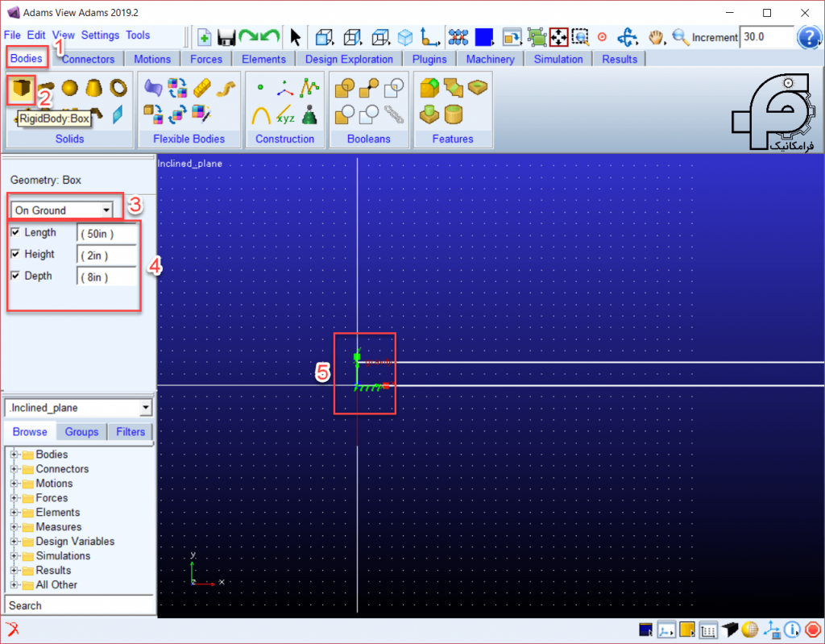Uncheck the Length checkbox
This screenshot has width=825, height=644.
click(16, 232)
